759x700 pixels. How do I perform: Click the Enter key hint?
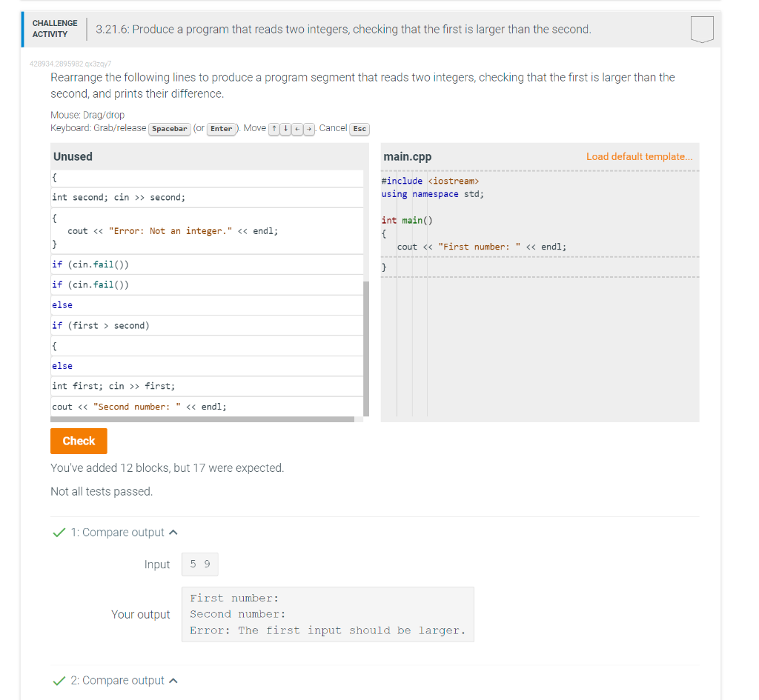[221, 129]
